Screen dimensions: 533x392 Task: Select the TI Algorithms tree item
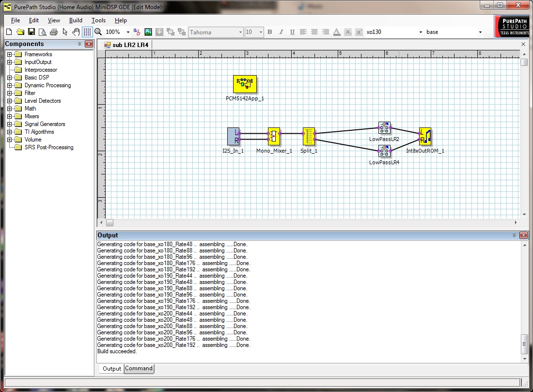tap(39, 132)
